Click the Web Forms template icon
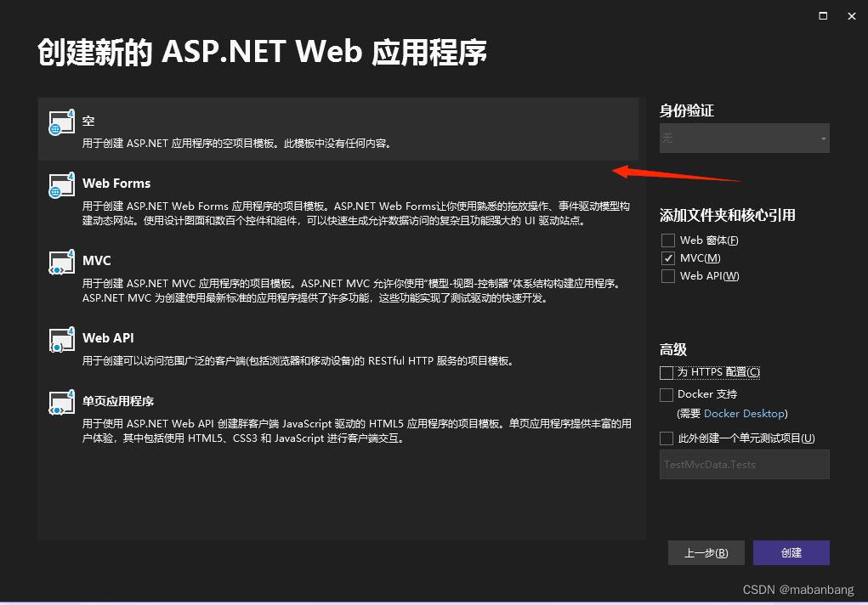 (x=61, y=185)
